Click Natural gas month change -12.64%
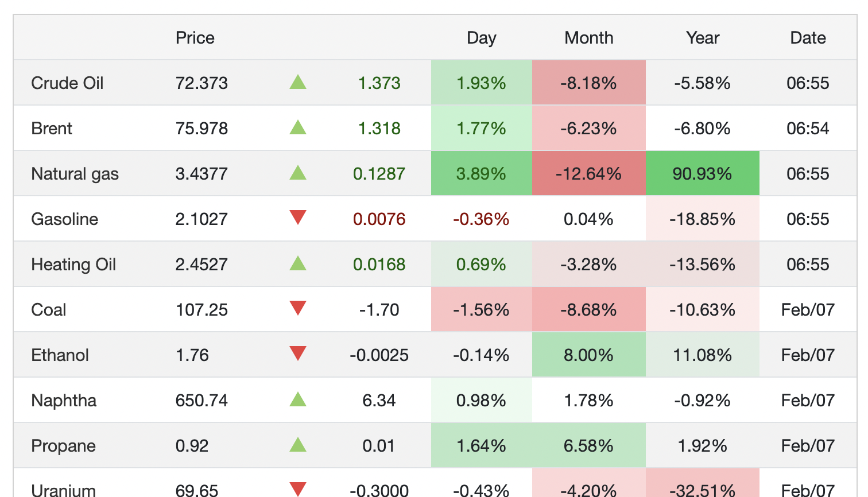The image size is (868, 497). pos(589,174)
